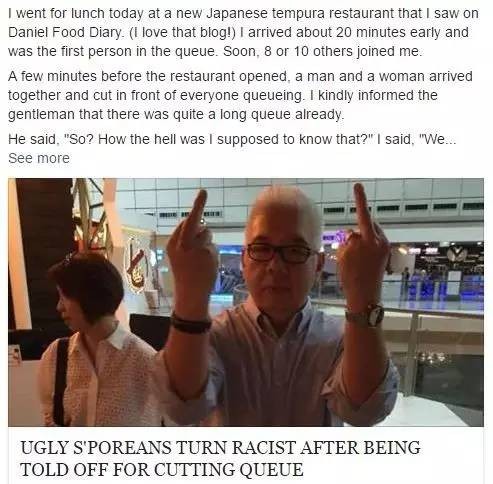Open the link preview photo

click(246, 302)
